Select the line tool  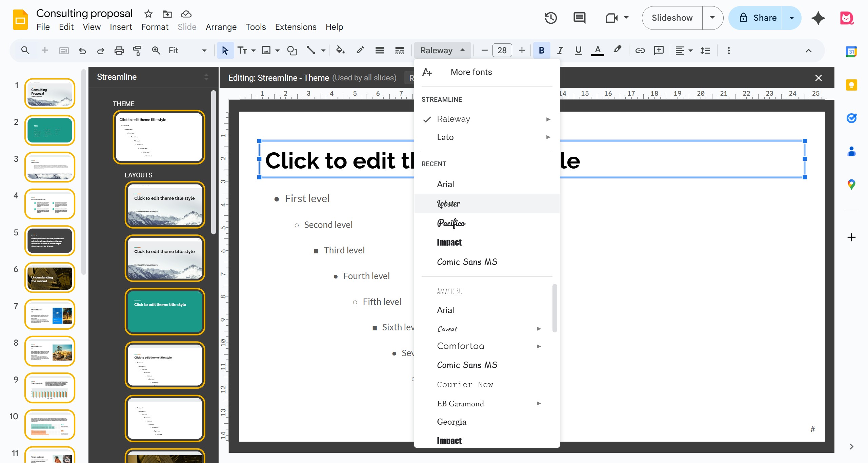(x=311, y=51)
